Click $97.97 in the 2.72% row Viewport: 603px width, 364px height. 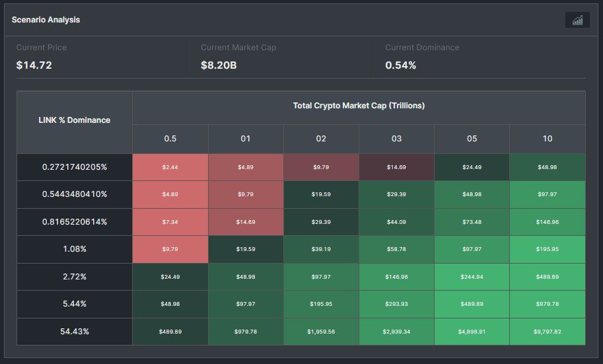pos(321,277)
